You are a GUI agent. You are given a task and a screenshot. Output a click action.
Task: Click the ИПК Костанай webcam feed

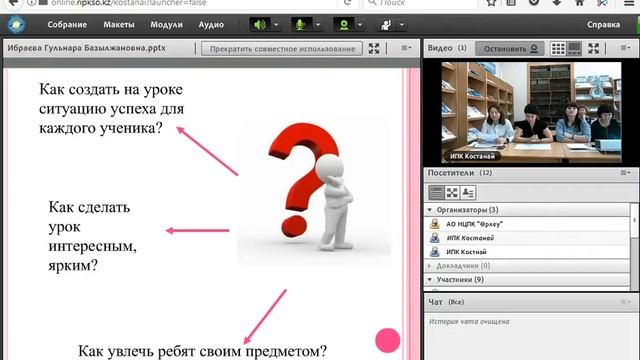tap(531, 112)
